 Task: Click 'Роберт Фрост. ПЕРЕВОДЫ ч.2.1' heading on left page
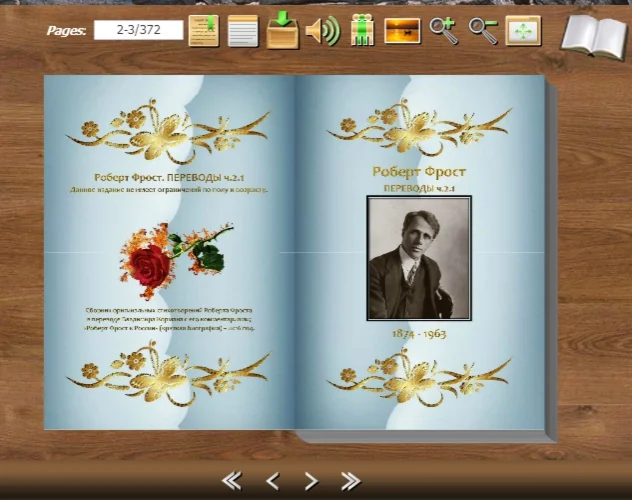pyautogui.click(x=169, y=178)
